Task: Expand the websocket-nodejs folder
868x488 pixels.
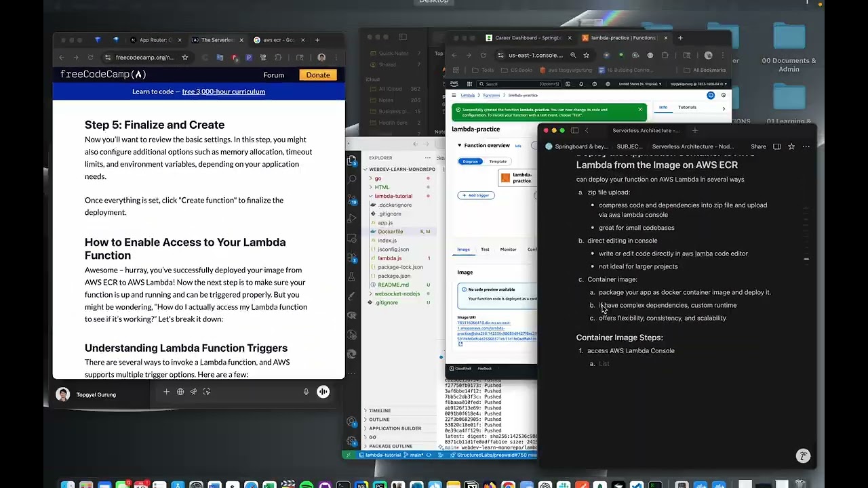Action: tap(397, 293)
